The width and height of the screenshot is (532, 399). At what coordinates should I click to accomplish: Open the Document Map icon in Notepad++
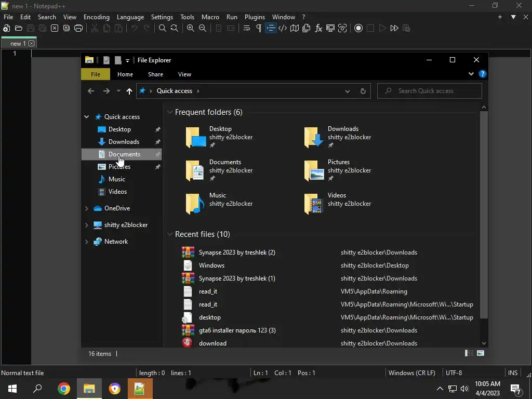click(295, 28)
